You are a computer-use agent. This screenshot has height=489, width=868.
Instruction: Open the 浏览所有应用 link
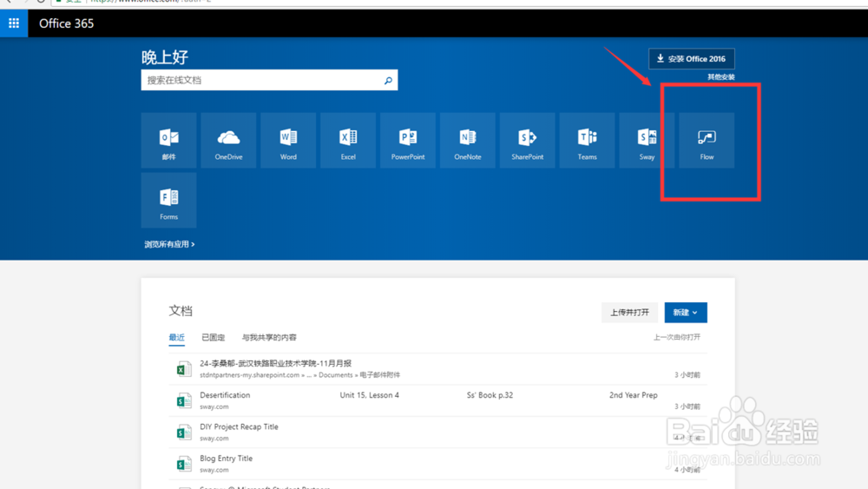tap(169, 244)
